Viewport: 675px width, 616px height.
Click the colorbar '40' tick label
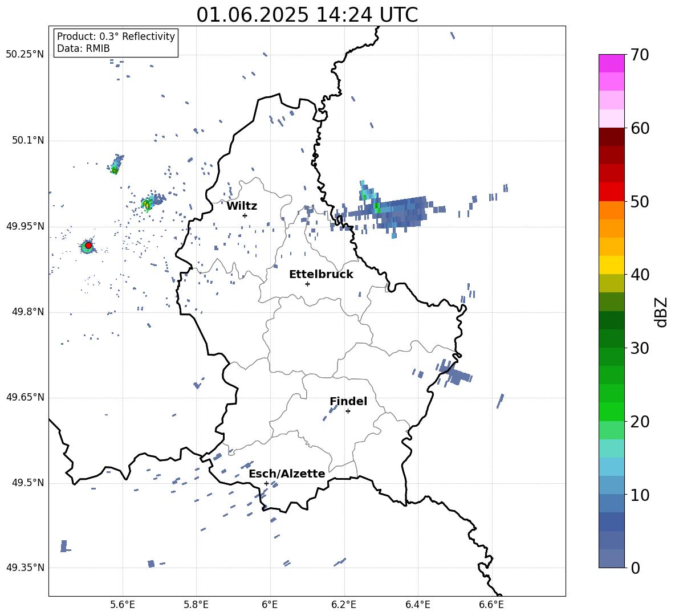pyautogui.click(x=640, y=275)
